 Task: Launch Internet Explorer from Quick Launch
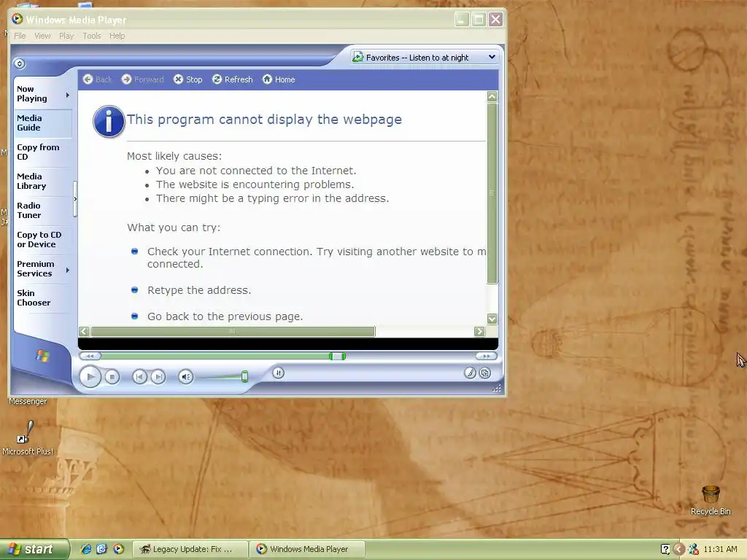pos(86,549)
